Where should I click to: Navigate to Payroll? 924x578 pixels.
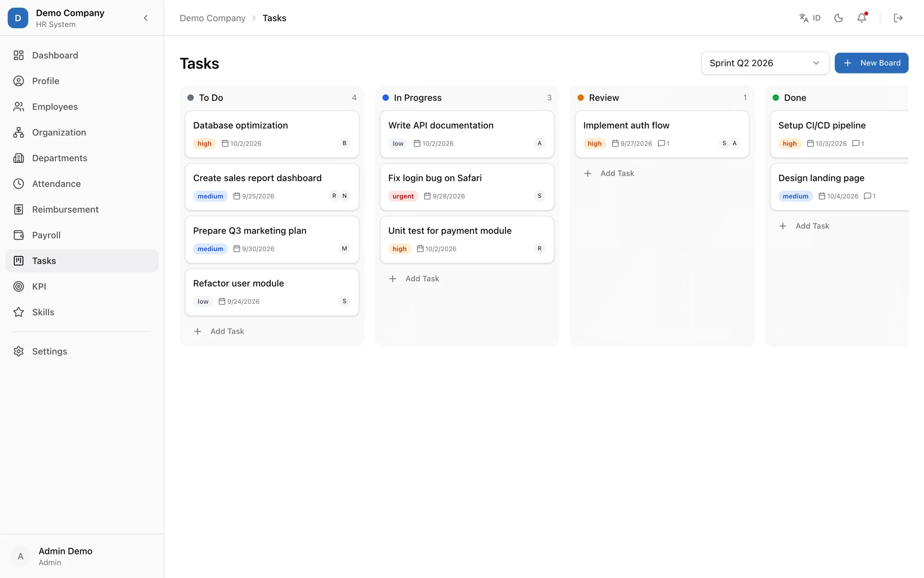pos(82,235)
